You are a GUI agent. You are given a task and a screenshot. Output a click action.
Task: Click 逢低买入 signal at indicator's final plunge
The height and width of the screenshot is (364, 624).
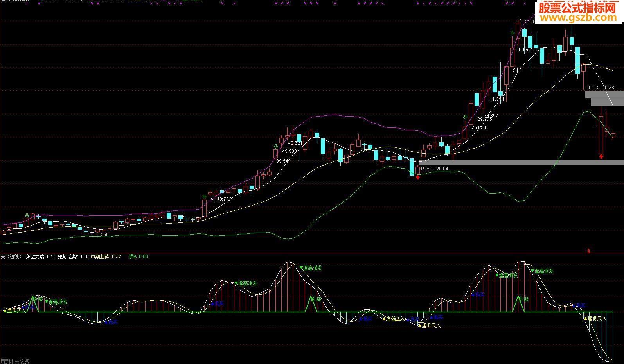[595, 319]
